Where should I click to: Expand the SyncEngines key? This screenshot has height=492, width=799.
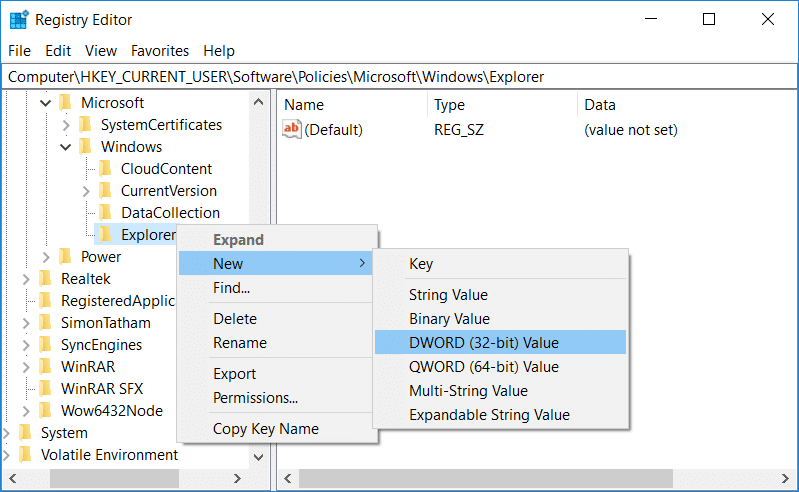coord(25,345)
